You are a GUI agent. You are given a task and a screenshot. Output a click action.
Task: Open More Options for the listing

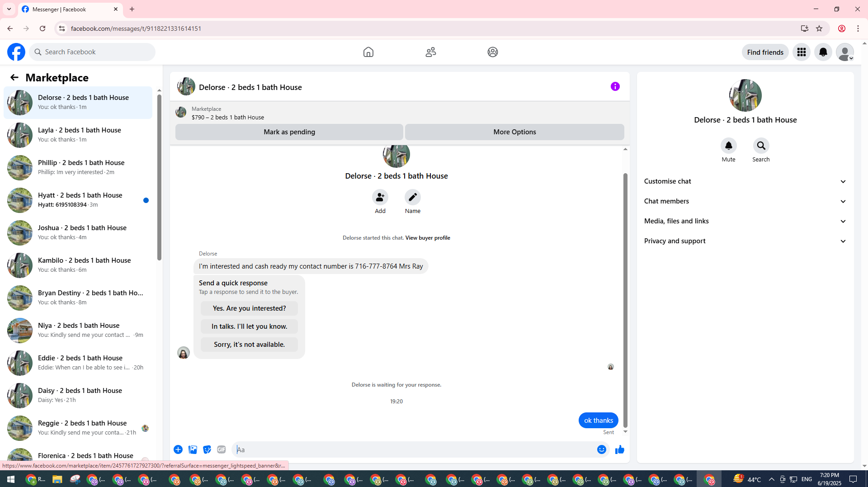514,132
